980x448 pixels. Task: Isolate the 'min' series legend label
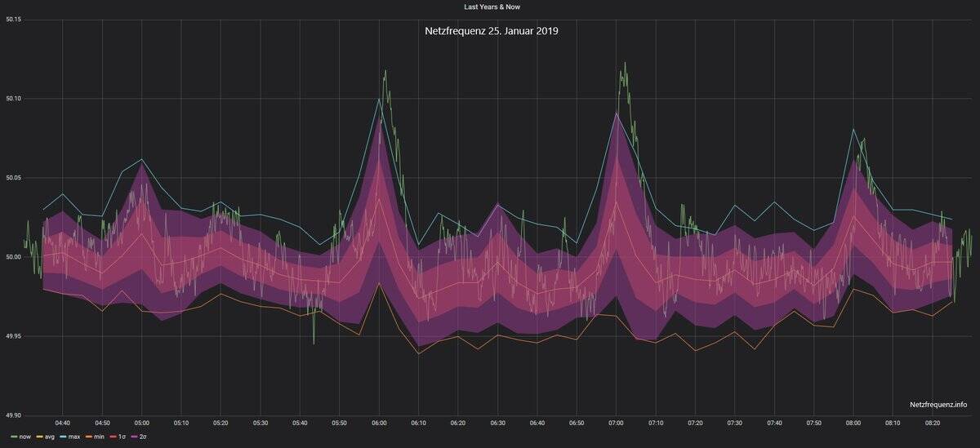point(99,437)
